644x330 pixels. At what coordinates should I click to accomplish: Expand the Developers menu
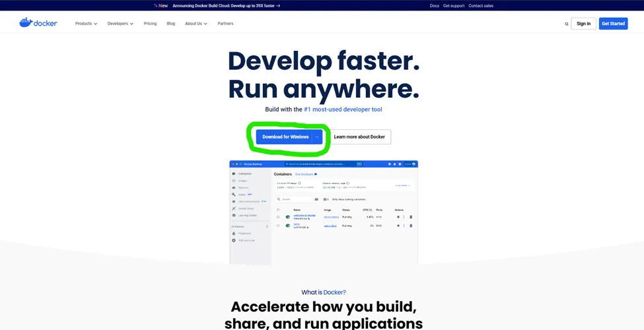(120, 23)
